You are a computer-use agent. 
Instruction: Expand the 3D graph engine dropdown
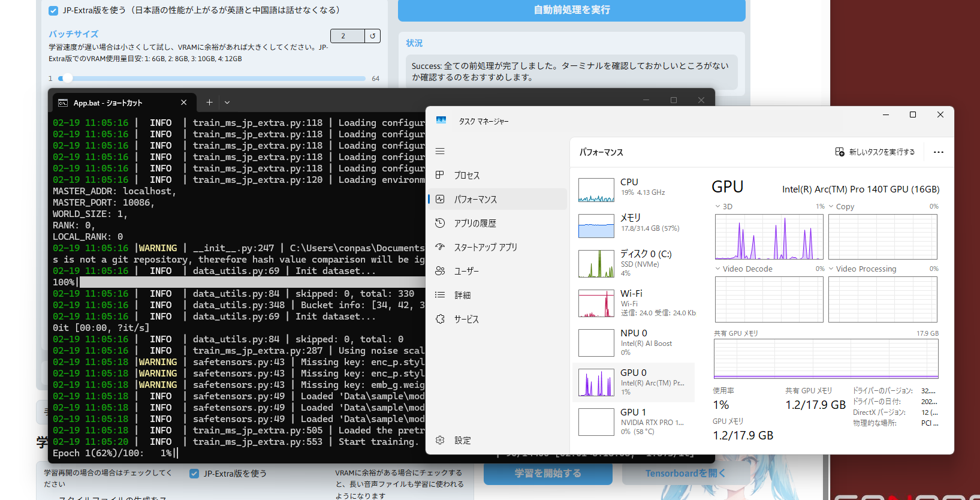click(x=718, y=206)
